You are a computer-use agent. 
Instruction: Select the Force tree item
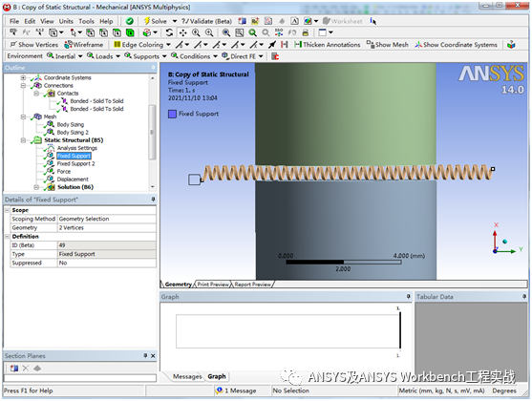coord(64,171)
